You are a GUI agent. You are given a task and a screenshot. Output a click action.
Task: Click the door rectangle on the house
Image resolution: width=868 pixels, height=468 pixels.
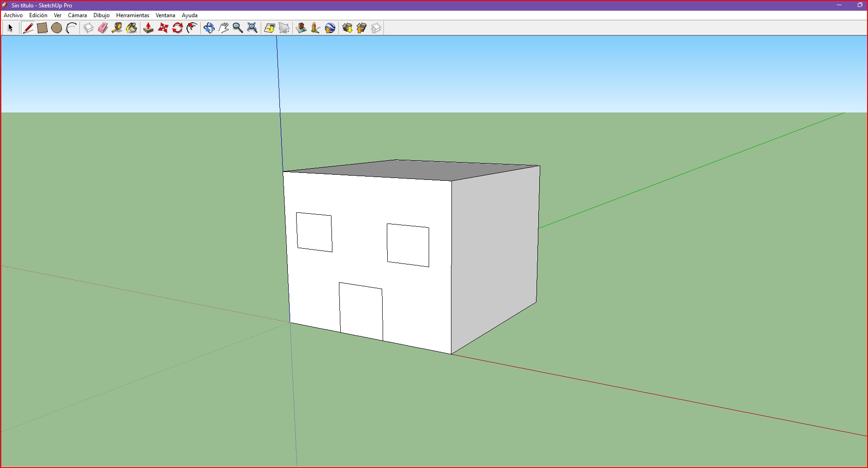tap(361, 312)
